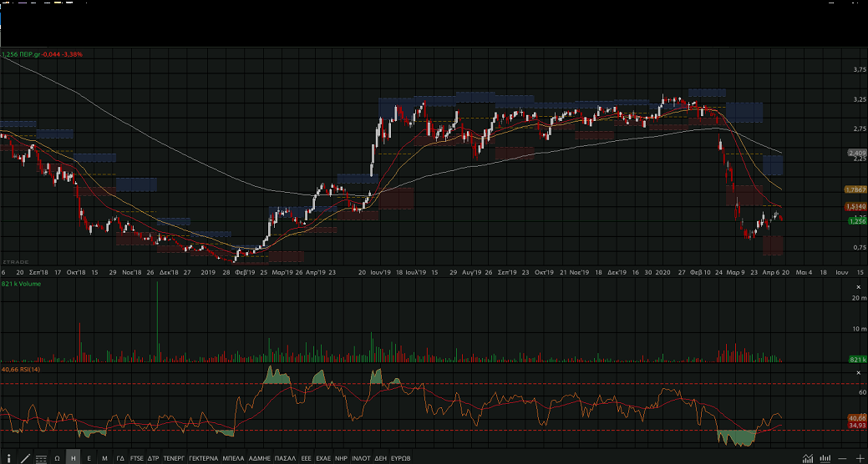Viewport: 868px width, 464px height.
Task: Load the ΕΥΡΩΒ symbol chart
Action: click(401, 458)
